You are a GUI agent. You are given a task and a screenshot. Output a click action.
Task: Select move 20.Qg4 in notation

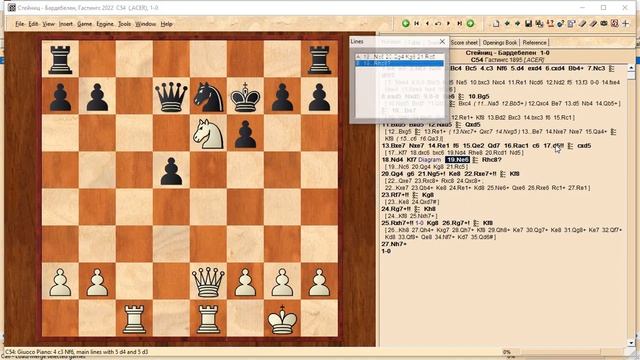392,174
